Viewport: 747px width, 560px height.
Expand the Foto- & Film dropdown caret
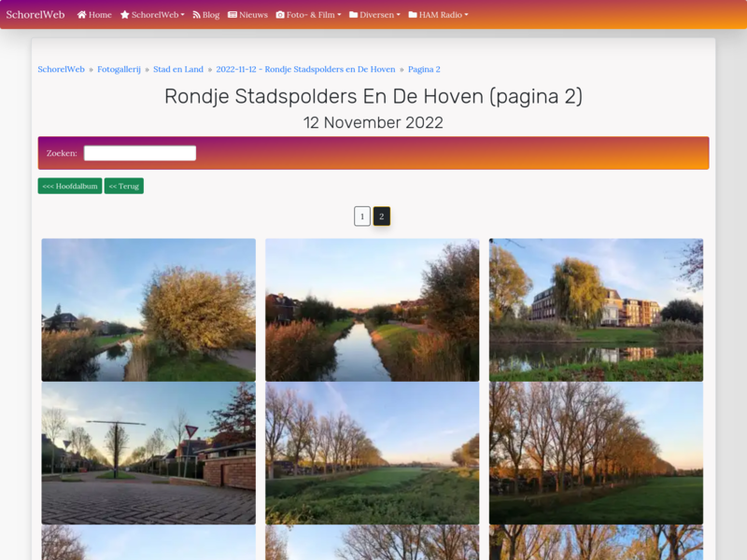tap(339, 15)
